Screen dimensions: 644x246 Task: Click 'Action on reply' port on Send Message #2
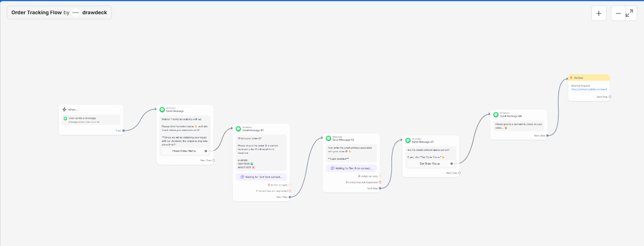pyautogui.click(x=380, y=176)
